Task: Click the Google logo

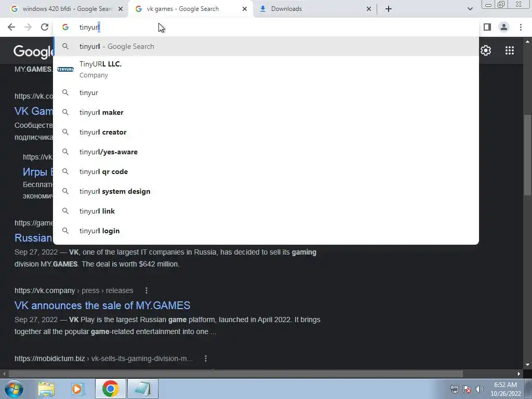Action: pyautogui.click(x=33, y=51)
